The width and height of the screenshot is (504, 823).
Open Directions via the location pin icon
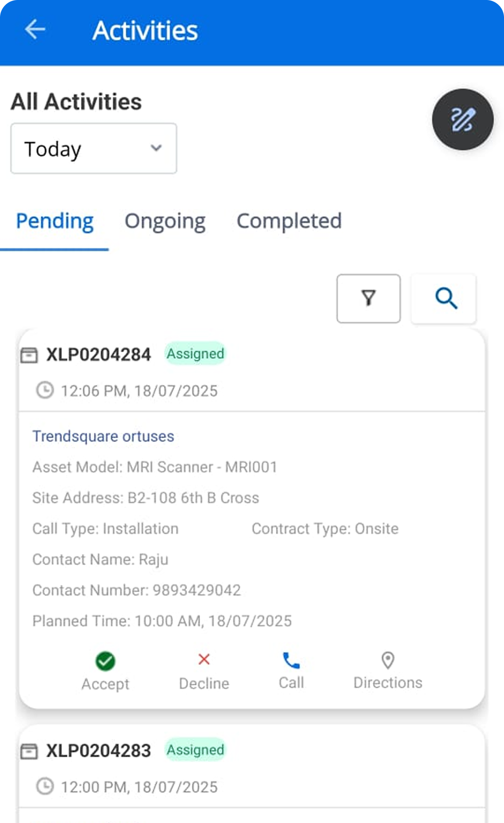(x=388, y=661)
